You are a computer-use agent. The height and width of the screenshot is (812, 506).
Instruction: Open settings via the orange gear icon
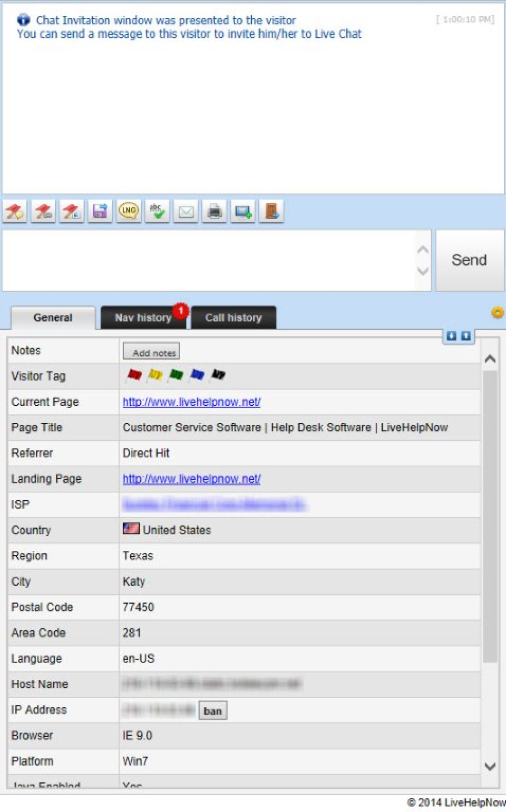497,313
